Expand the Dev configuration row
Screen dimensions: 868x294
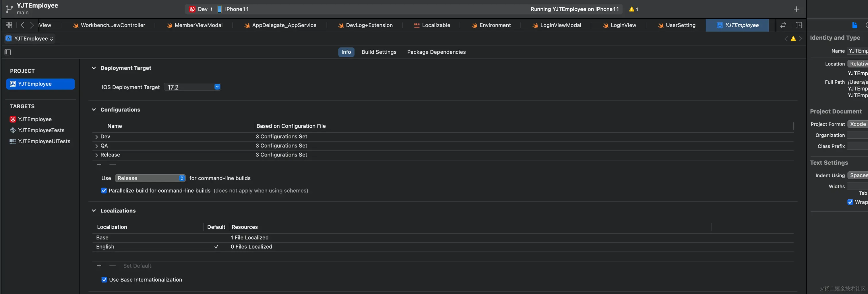point(96,137)
